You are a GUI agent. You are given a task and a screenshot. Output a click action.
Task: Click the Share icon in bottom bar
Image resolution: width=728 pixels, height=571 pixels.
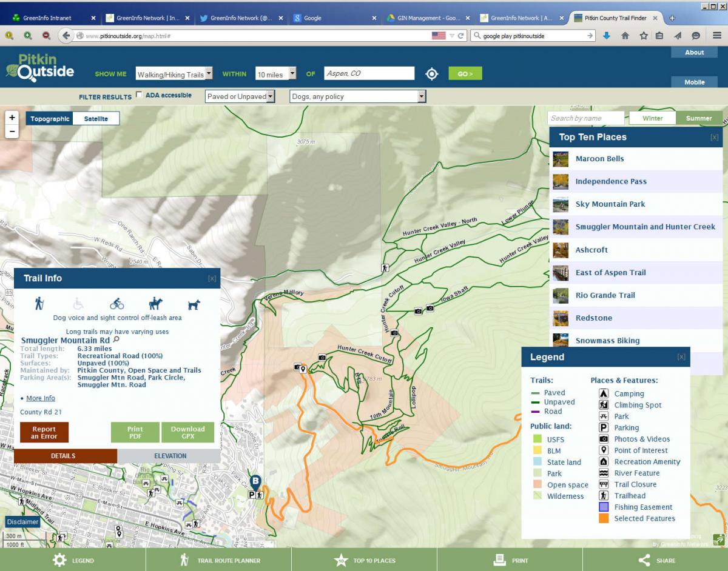[644, 560]
